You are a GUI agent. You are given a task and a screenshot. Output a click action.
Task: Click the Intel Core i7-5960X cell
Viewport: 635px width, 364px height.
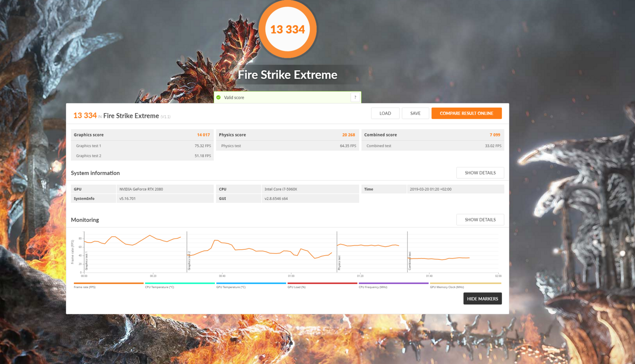point(310,189)
